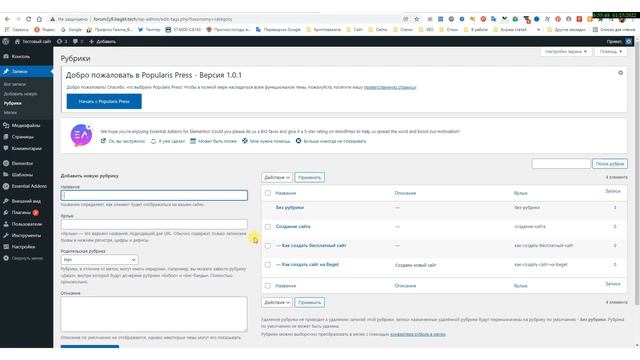Image resolution: width=640 pixels, height=360 pixels.
Task: Click the Описание description textarea
Action: tap(154, 314)
